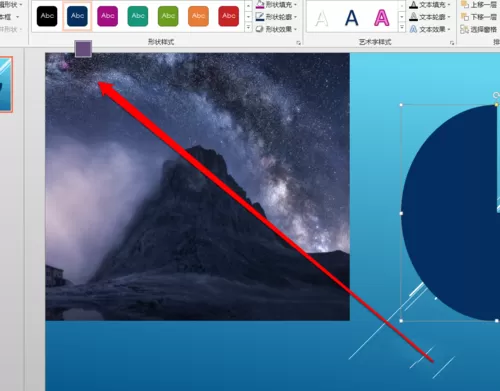This screenshot has height=391, width=500.
Task: Apply the magenta Abc shape style
Action: (x=107, y=16)
